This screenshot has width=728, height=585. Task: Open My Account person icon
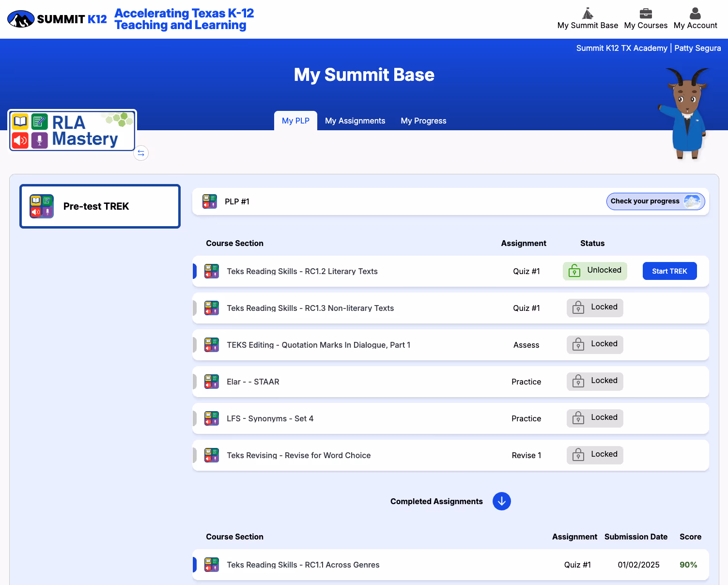(695, 13)
